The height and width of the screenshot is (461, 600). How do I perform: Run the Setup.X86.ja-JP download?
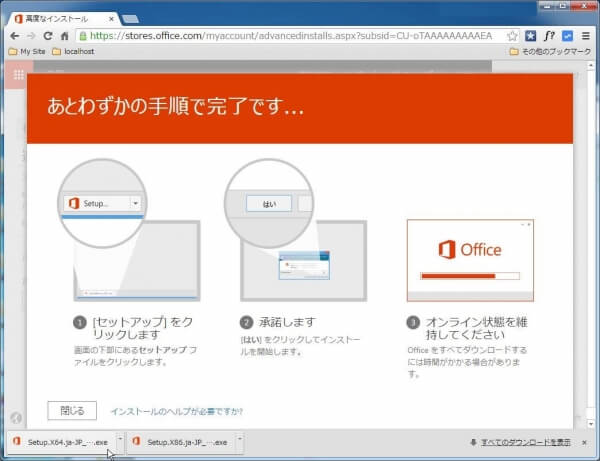click(181, 442)
